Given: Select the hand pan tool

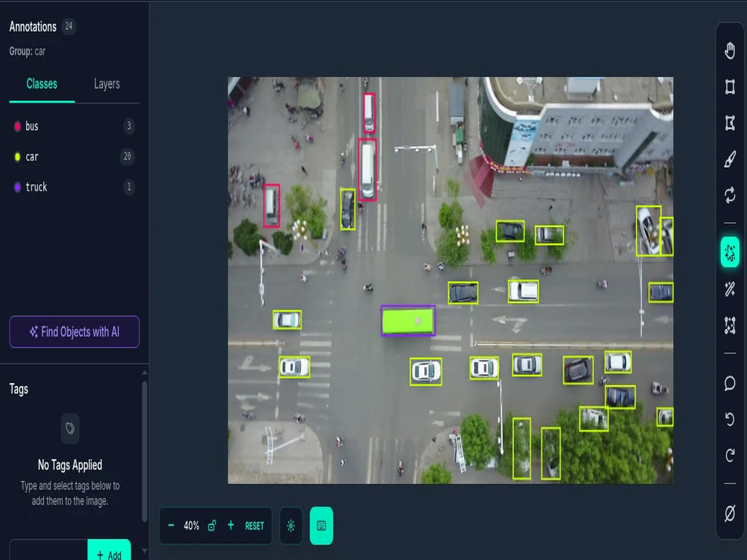Looking at the screenshot, I should coord(729,51).
